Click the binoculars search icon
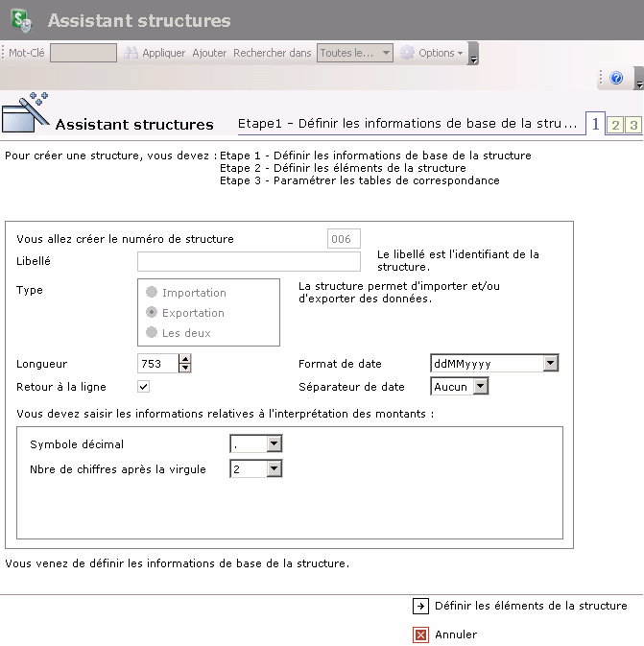This screenshot has height=646, width=644. 131,54
